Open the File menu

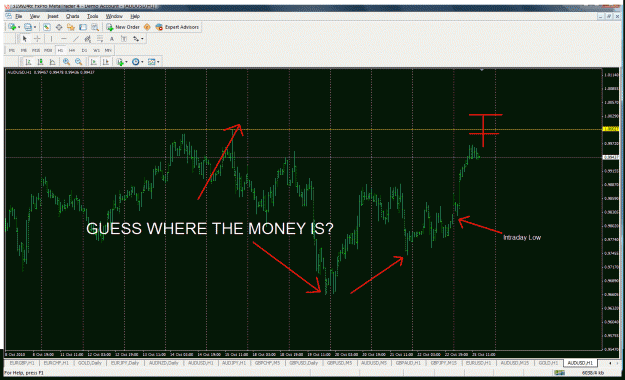(x=18, y=16)
